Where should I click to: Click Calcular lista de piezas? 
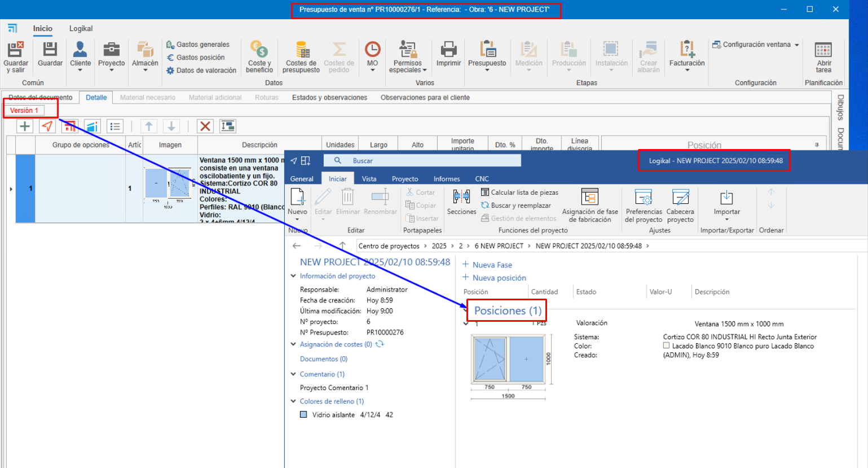[519, 193]
